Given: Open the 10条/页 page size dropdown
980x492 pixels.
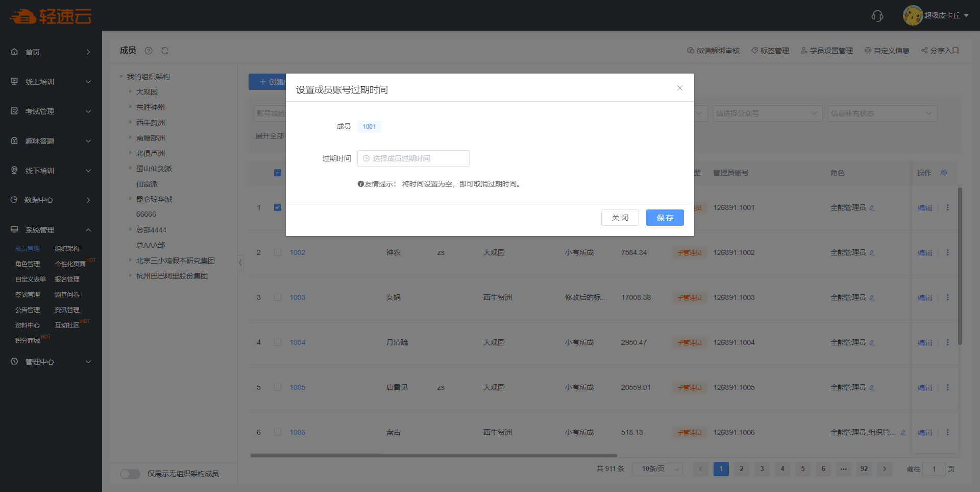Looking at the screenshot, I should [x=657, y=469].
